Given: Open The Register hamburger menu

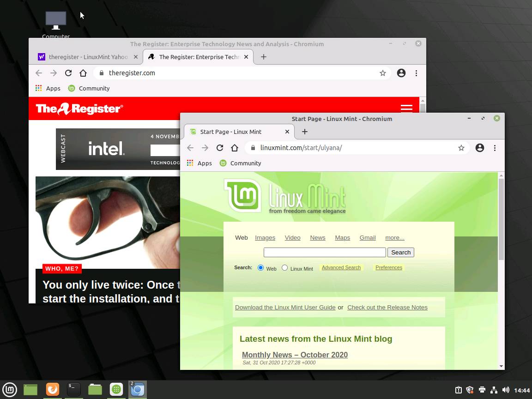Looking at the screenshot, I should click(406, 109).
